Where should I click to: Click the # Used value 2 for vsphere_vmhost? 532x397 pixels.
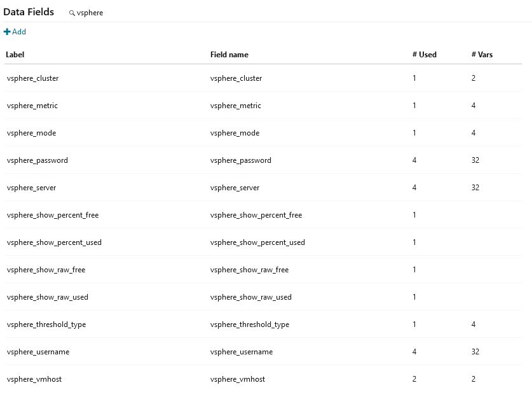tap(414, 379)
